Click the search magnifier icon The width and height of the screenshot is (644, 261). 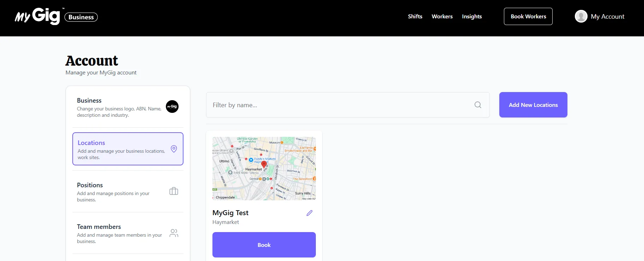pos(478,105)
